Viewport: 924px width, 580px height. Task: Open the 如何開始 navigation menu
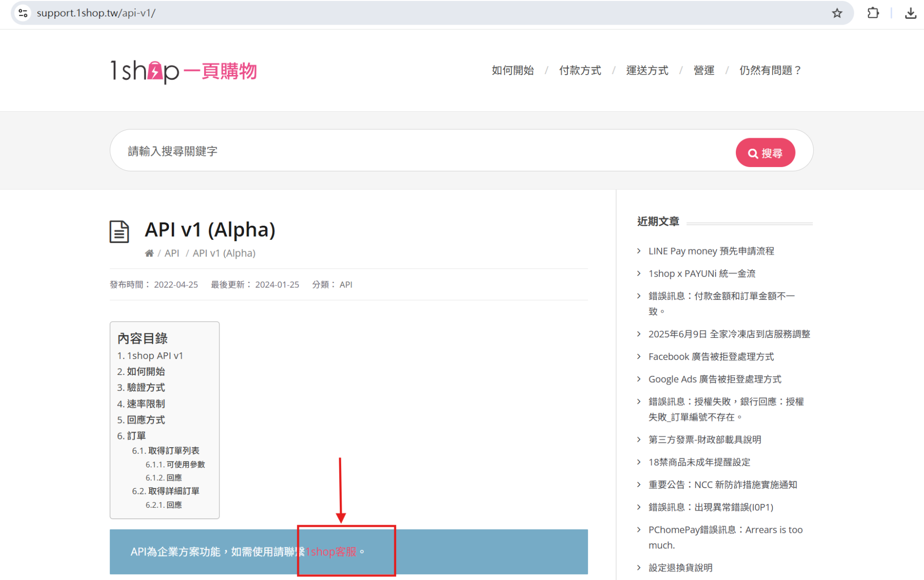coord(513,70)
